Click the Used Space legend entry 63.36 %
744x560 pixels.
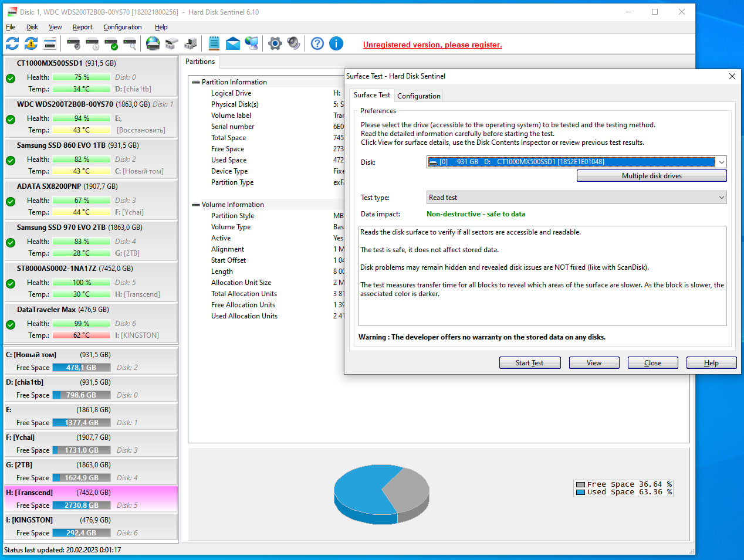(624, 492)
